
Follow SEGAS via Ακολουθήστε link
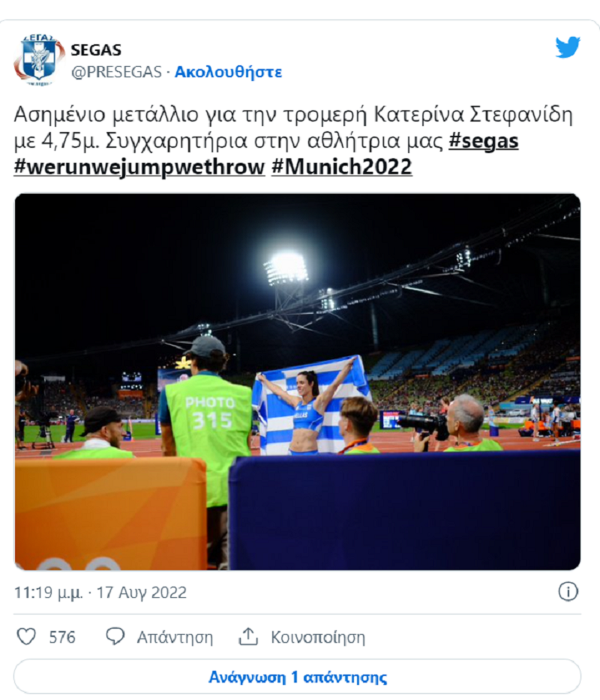228,72
